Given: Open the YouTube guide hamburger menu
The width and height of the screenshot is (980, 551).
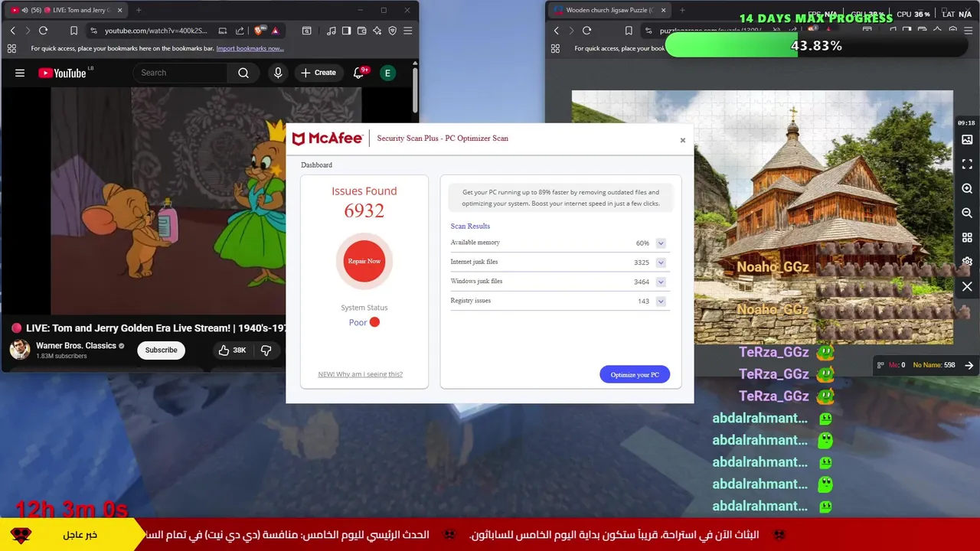Looking at the screenshot, I should pyautogui.click(x=20, y=73).
